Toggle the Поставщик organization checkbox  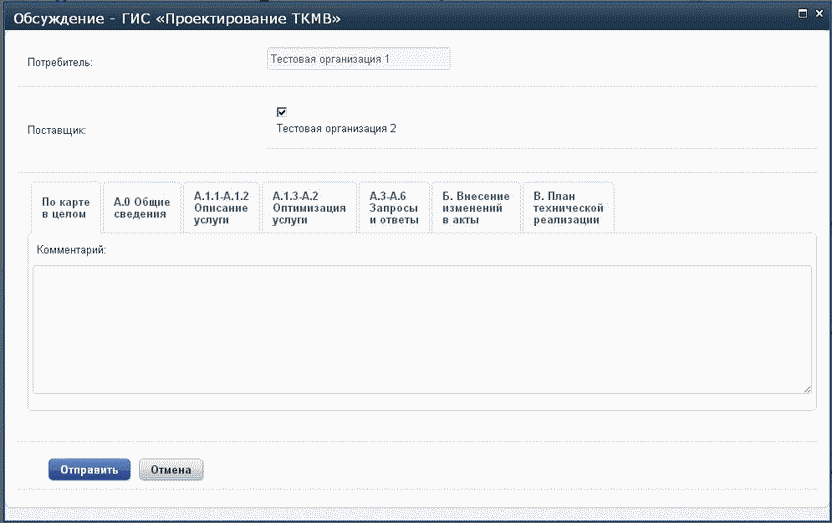281,112
